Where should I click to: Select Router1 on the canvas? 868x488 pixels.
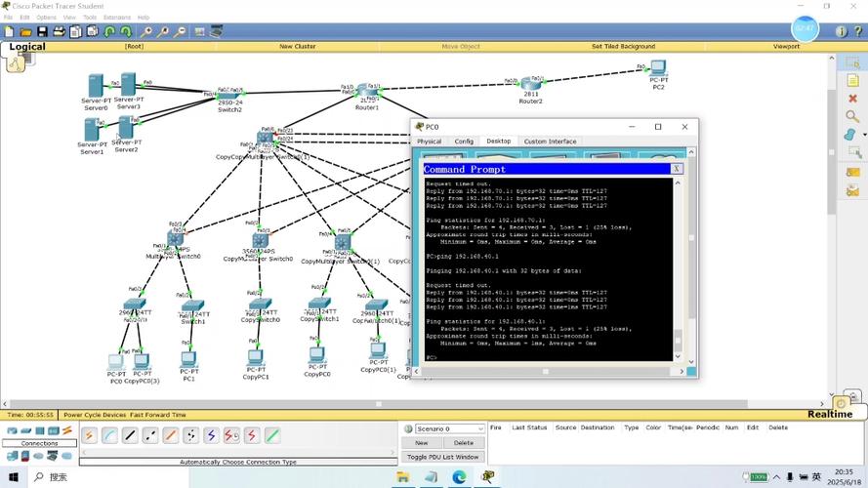click(366, 92)
